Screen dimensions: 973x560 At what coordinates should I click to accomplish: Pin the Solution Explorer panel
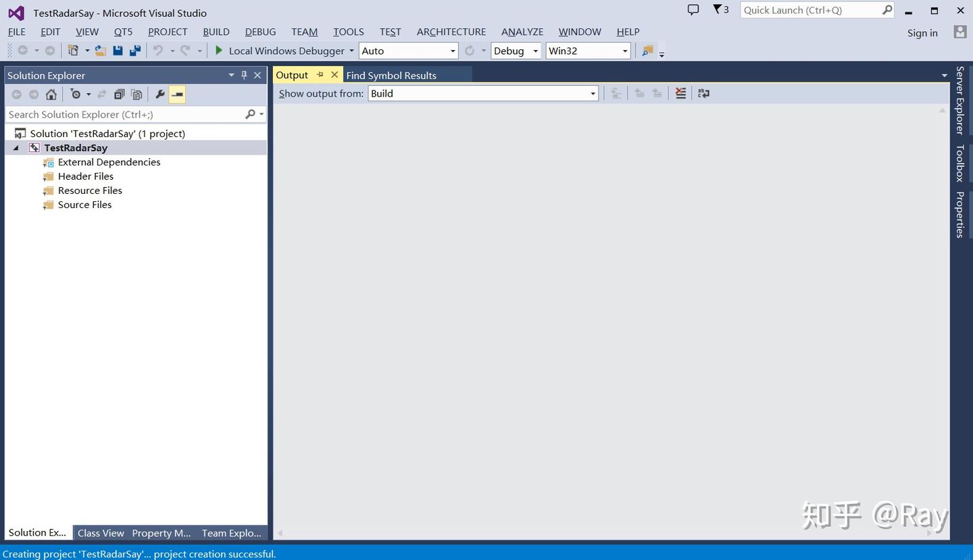[244, 75]
